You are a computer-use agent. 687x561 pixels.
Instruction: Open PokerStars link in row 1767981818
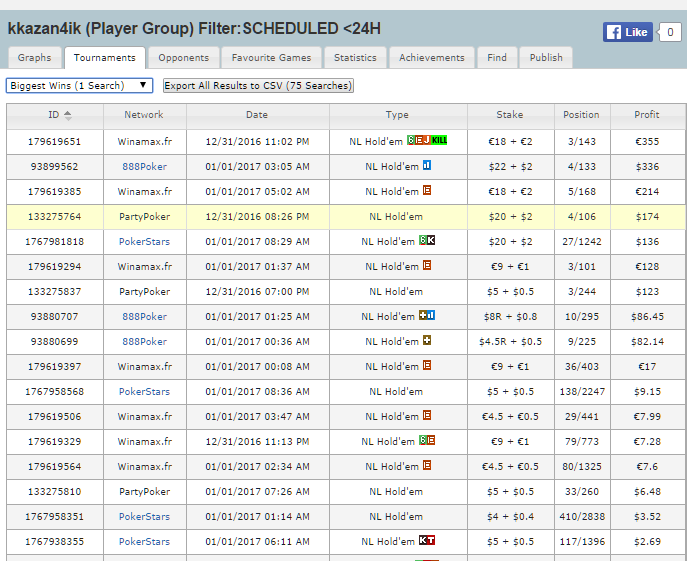pyautogui.click(x=144, y=241)
